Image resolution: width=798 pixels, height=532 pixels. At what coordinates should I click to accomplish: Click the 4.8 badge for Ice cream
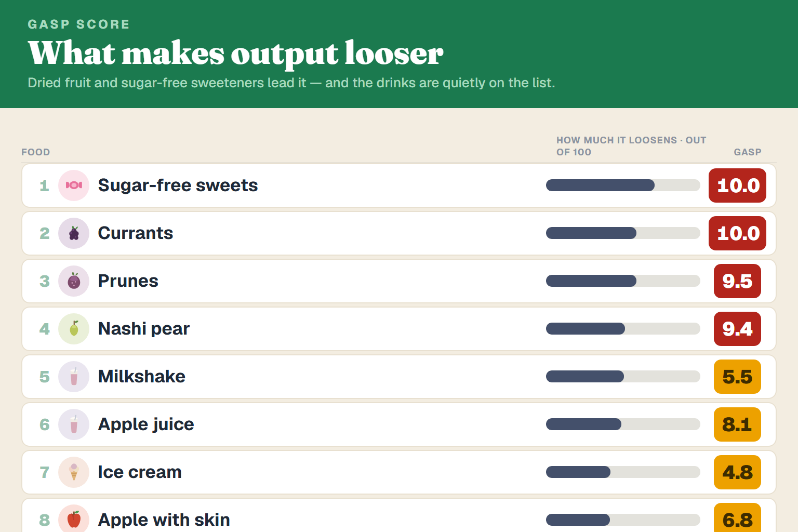[737, 472]
